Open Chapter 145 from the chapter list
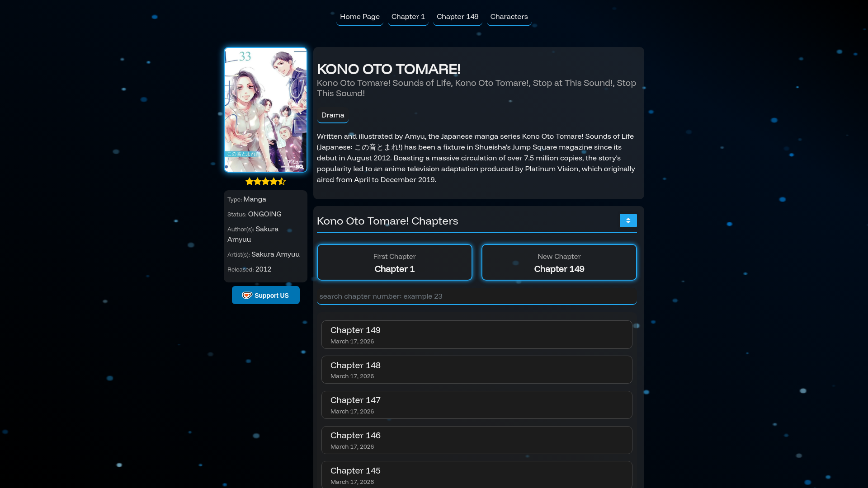 (477, 474)
